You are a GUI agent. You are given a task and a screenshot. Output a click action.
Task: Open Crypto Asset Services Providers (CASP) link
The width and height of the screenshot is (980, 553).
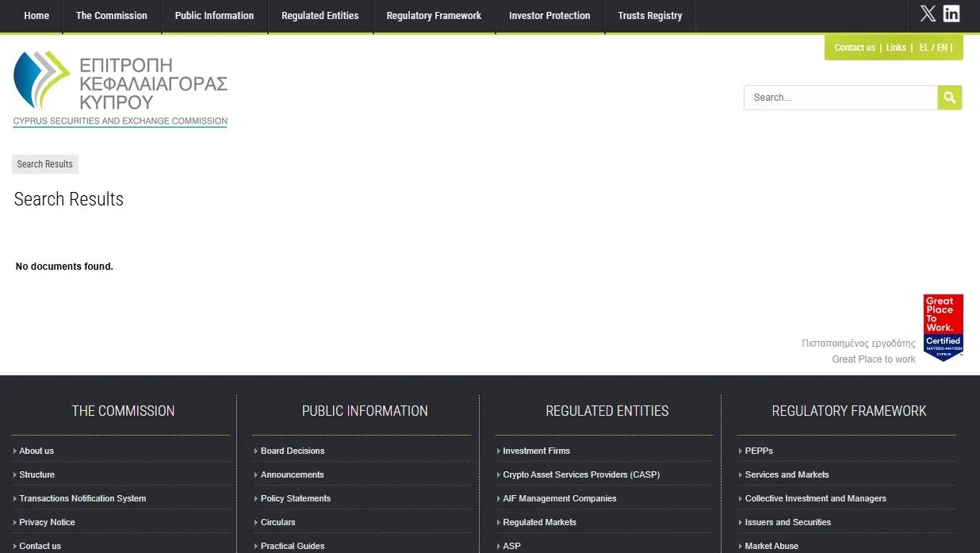coord(581,474)
